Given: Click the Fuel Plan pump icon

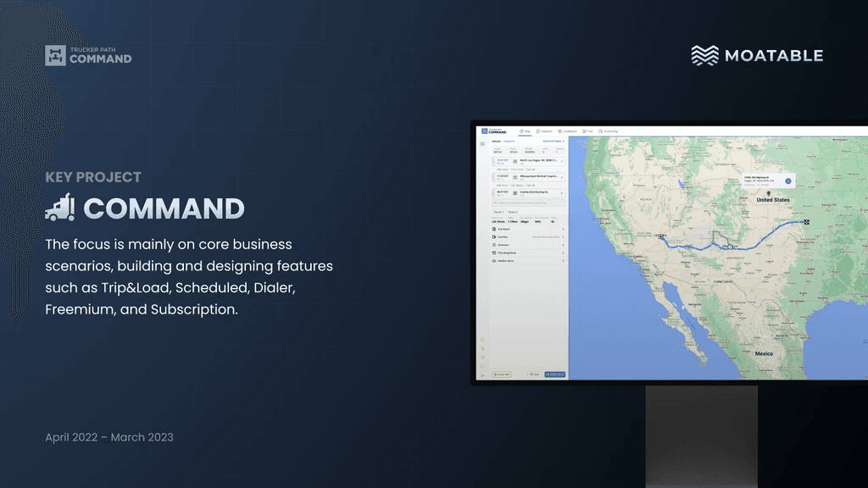Looking at the screenshot, I should tap(494, 237).
